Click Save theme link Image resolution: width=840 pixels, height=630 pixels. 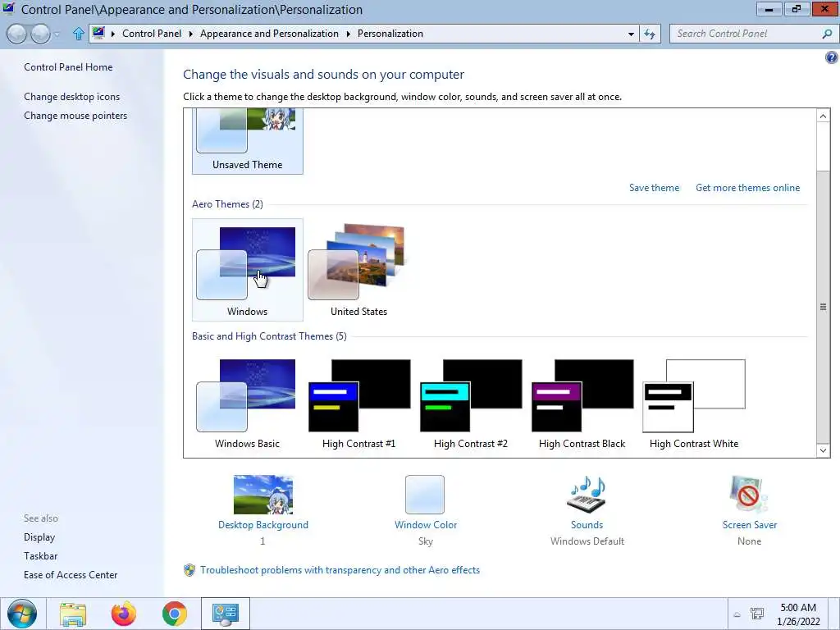(654, 188)
